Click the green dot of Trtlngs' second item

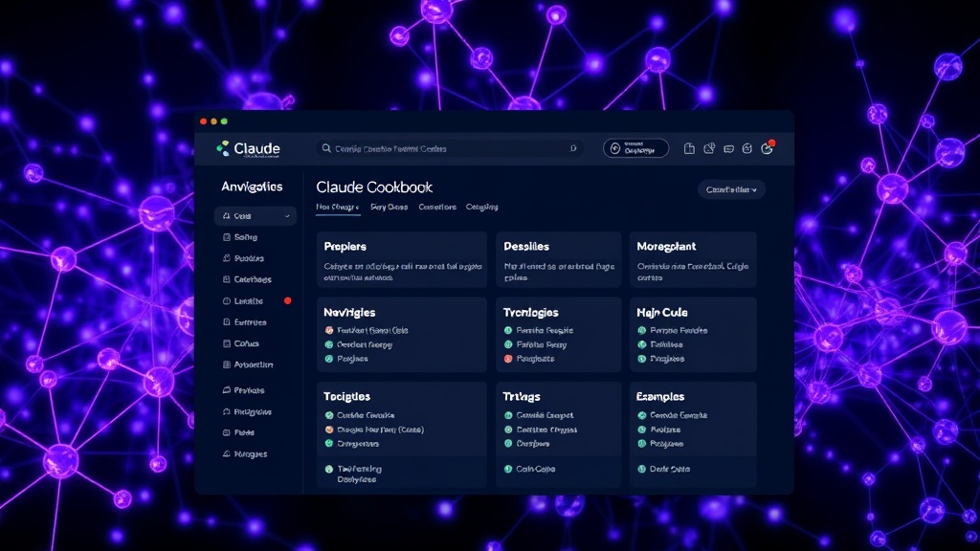coord(508,430)
